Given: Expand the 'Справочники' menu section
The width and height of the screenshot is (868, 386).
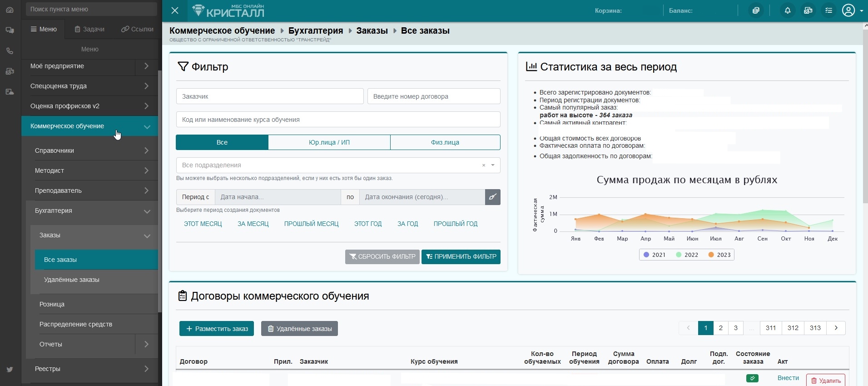Looking at the screenshot, I should 91,150.
